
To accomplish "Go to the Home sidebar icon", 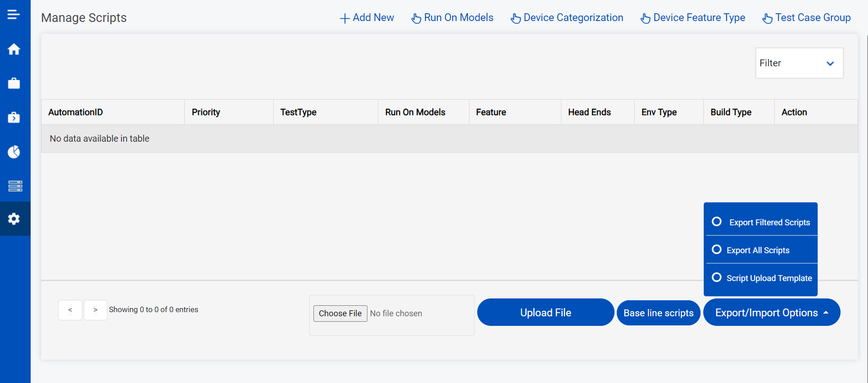I will pyautogui.click(x=14, y=49).
